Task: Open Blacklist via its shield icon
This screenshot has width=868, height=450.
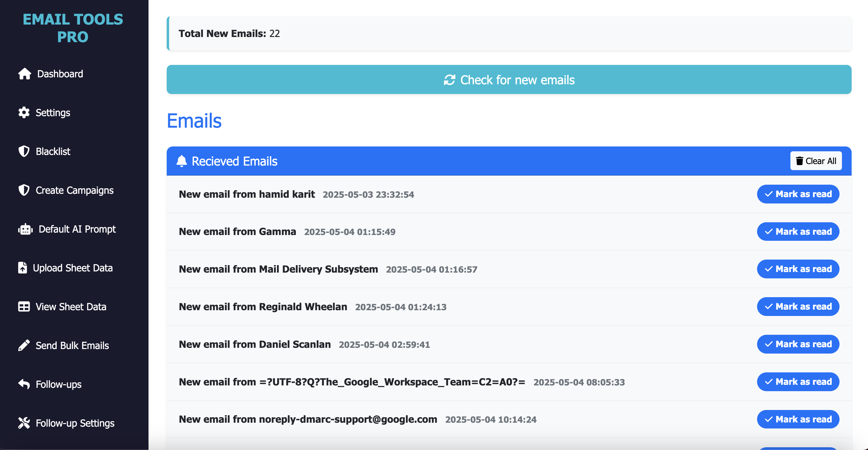Action: coord(24,151)
